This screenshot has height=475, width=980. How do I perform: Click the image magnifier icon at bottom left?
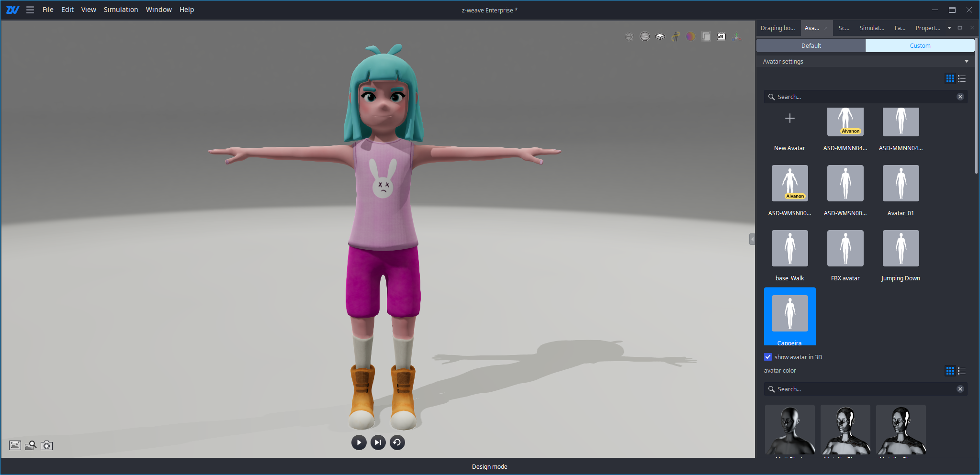[x=31, y=445]
